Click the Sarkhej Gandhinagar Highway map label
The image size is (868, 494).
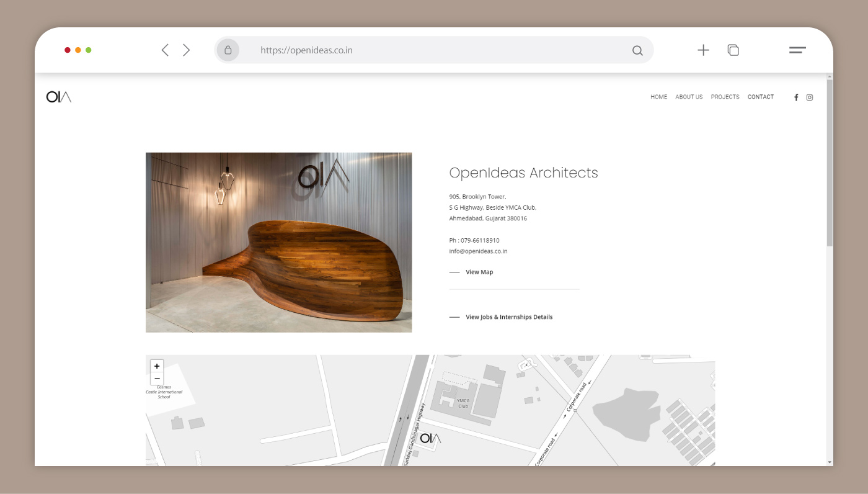click(414, 434)
